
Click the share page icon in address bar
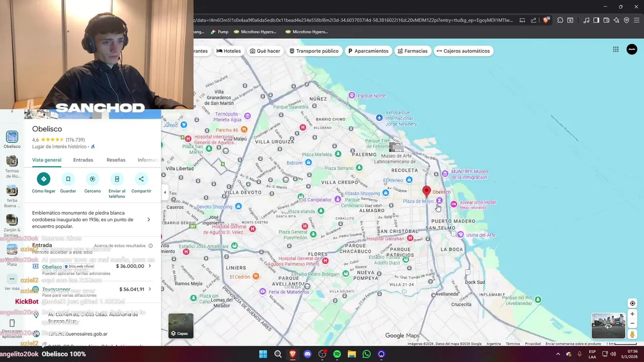pos(534,20)
